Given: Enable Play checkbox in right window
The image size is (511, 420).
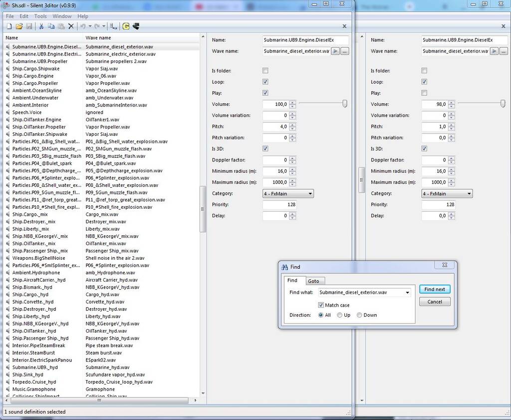Looking at the screenshot, I should click(424, 93).
